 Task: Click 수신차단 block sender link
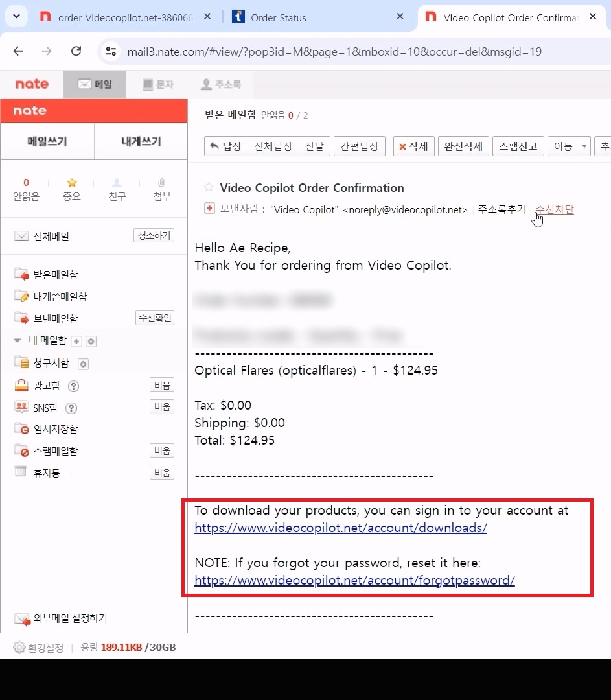[x=555, y=209]
